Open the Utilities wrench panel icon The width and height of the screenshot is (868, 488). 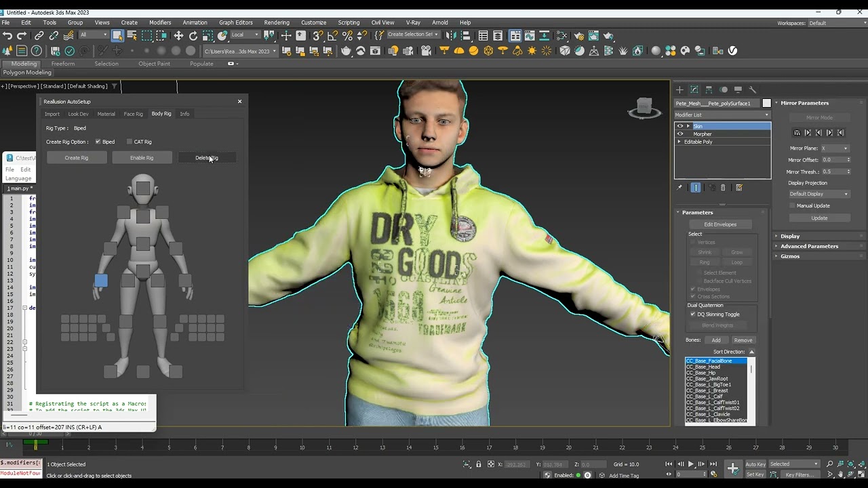point(752,89)
